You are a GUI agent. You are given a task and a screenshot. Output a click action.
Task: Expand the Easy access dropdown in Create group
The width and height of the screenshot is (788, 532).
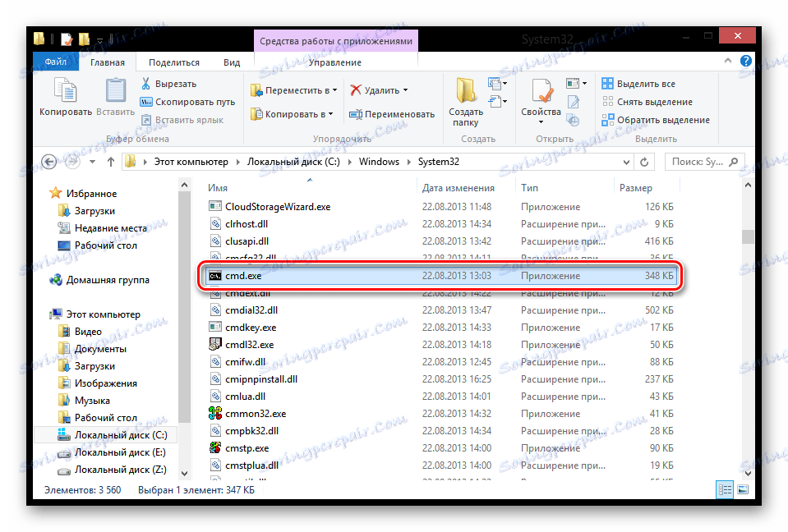pos(497,101)
